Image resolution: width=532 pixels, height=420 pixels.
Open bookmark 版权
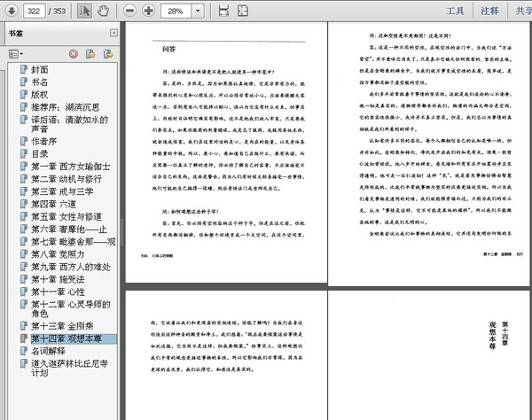click(x=40, y=95)
